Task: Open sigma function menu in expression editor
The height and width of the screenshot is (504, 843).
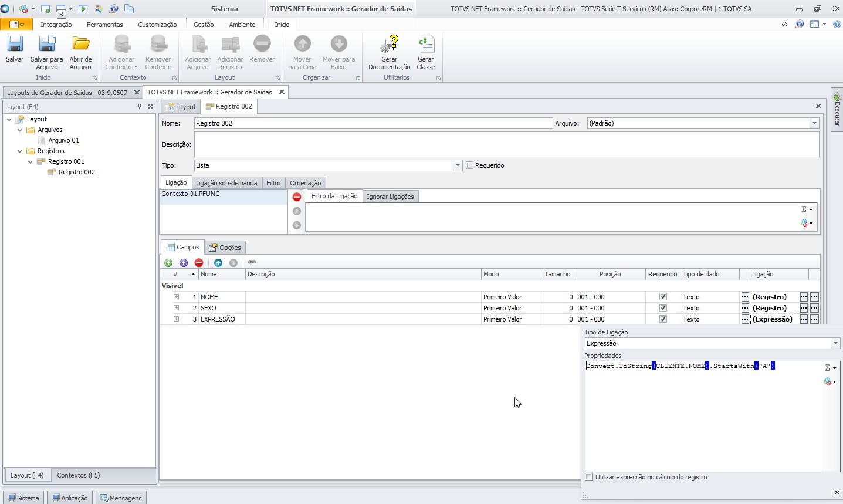Action: click(x=830, y=368)
